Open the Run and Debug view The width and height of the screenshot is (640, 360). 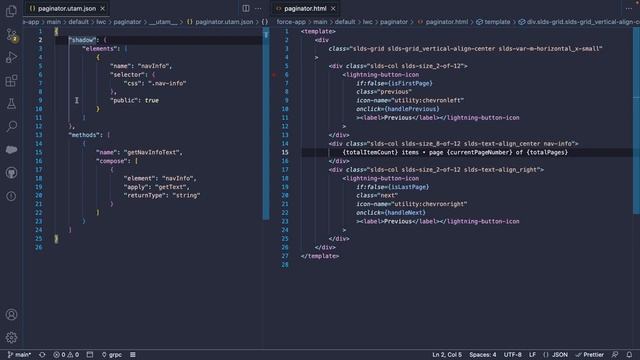[x=11, y=57]
